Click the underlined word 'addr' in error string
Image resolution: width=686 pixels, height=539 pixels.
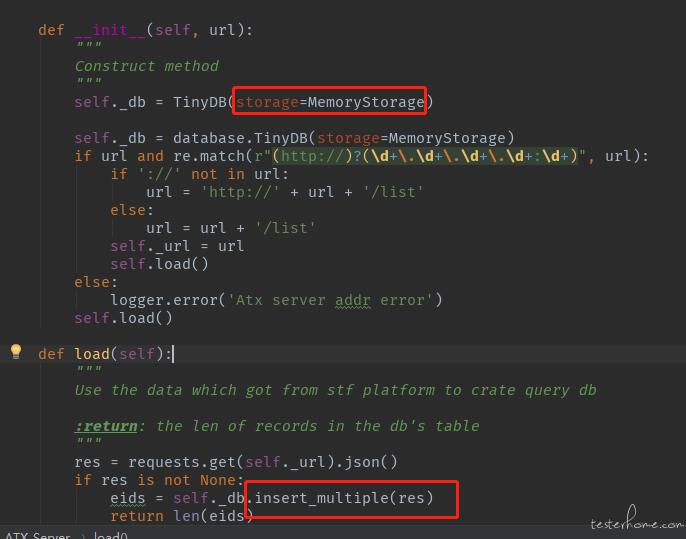click(x=353, y=301)
